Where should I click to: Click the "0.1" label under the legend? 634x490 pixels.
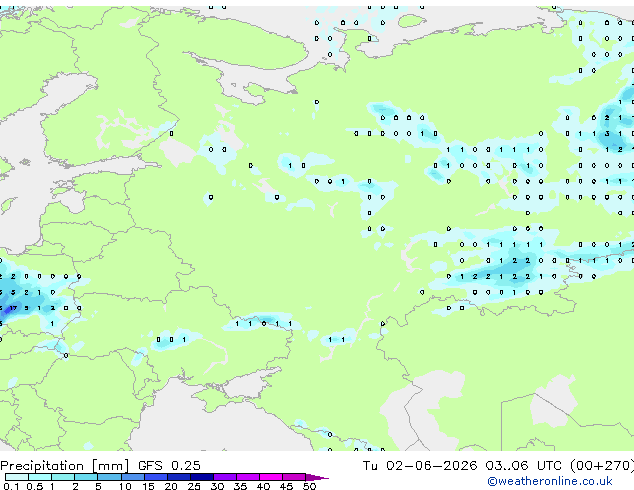click(11, 486)
